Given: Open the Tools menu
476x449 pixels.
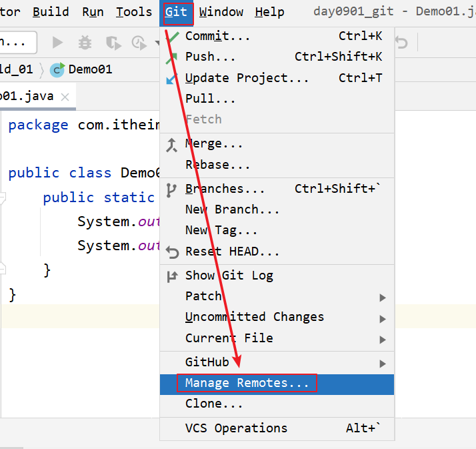Looking at the screenshot, I should click(x=133, y=12).
